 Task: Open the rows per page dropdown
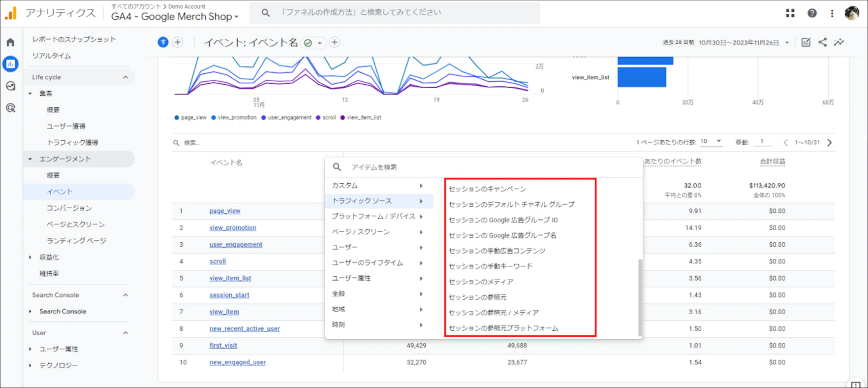pyautogui.click(x=711, y=142)
